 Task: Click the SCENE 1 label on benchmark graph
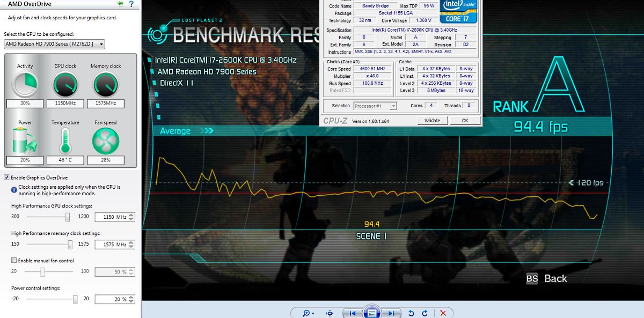[371, 236]
